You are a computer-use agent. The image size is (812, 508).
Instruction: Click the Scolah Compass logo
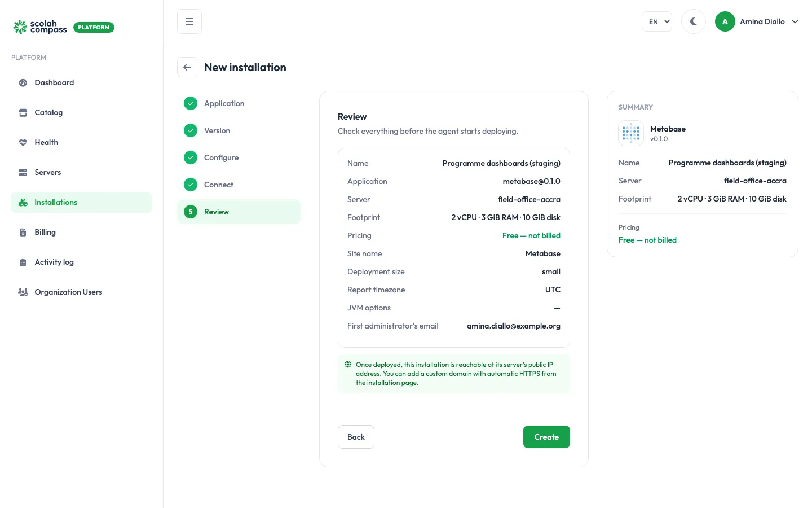[40, 27]
